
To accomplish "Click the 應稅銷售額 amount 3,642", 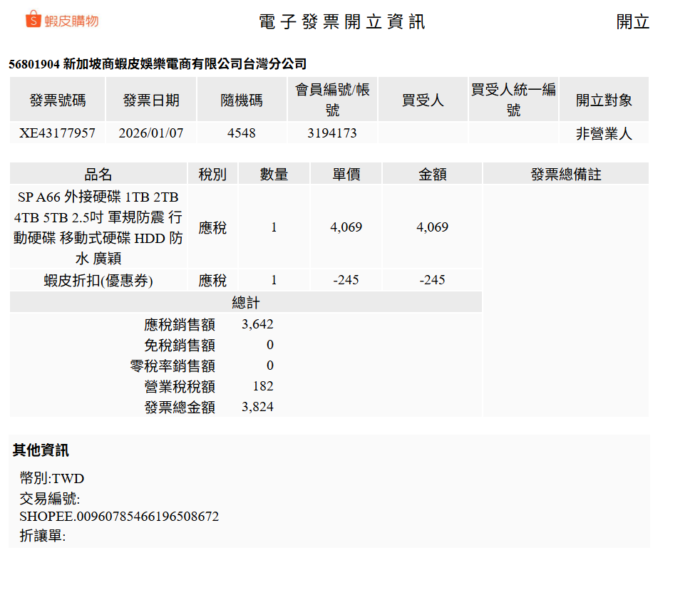I will coord(257,325).
